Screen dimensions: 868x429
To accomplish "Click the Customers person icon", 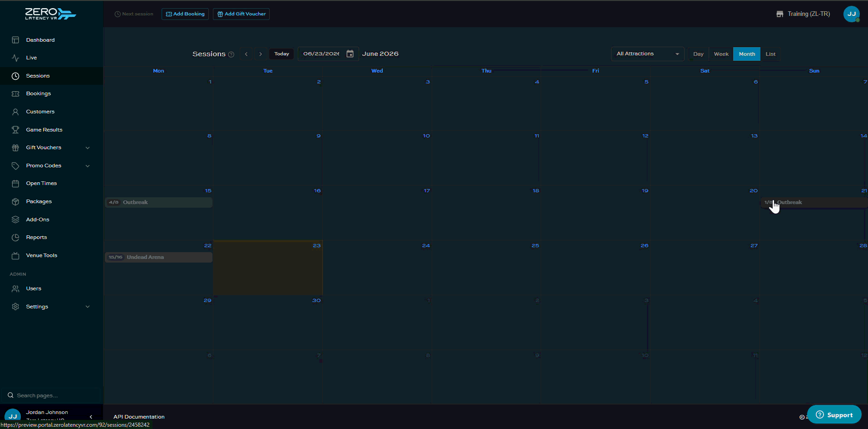I will (15, 112).
